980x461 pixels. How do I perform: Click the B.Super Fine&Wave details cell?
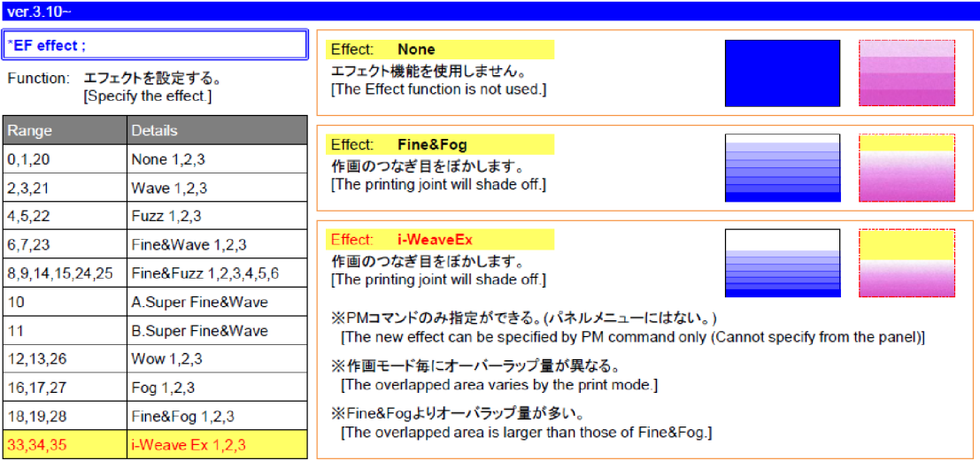pyautogui.click(x=217, y=331)
